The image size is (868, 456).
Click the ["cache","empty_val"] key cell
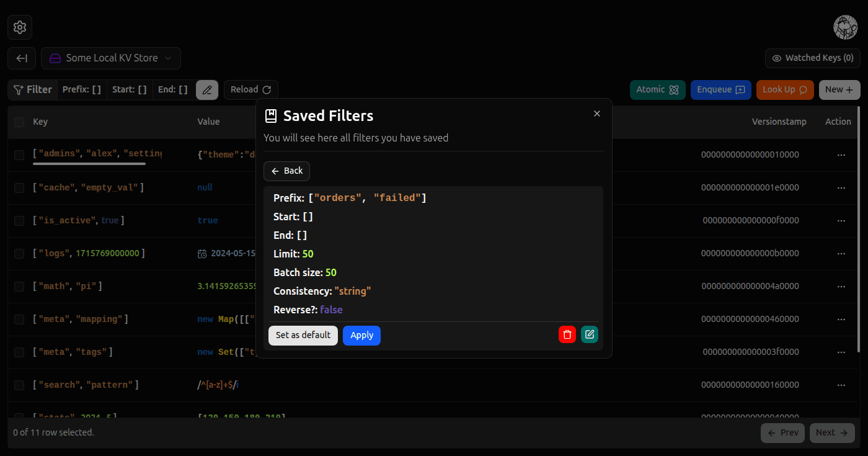pos(88,188)
